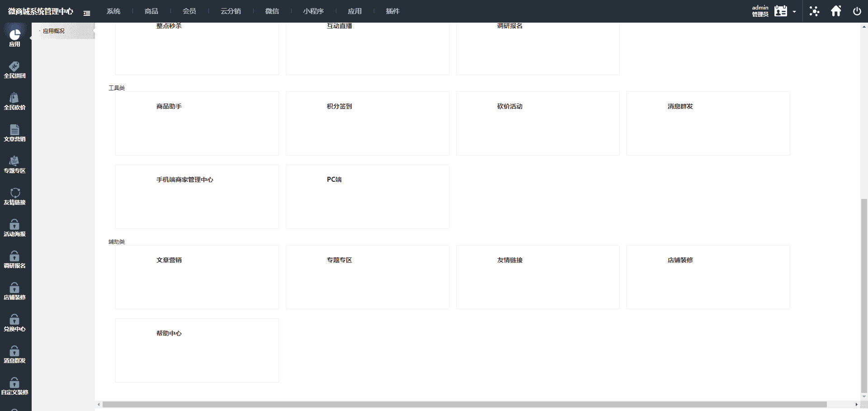Expand the admin account dropdown arrow
This screenshot has height=411, width=868.
[794, 12]
